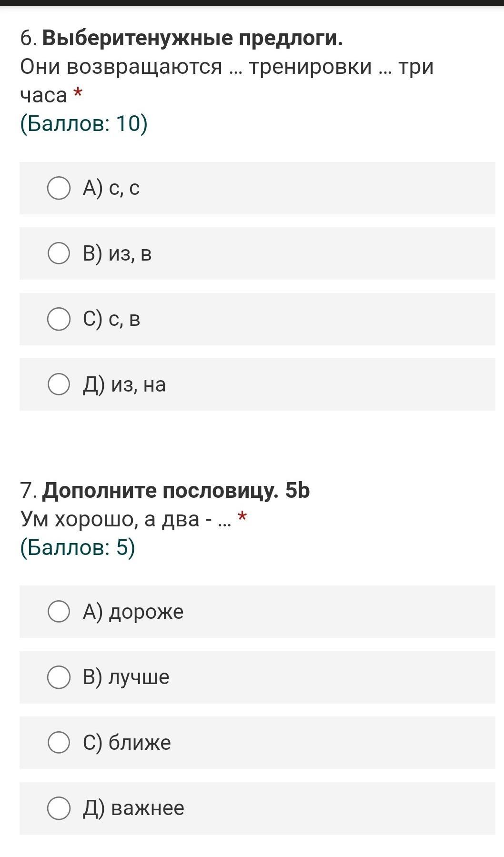Click the answer label 'из, на'
The height and width of the screenshot is (857, 504).
tap(138, 384)
